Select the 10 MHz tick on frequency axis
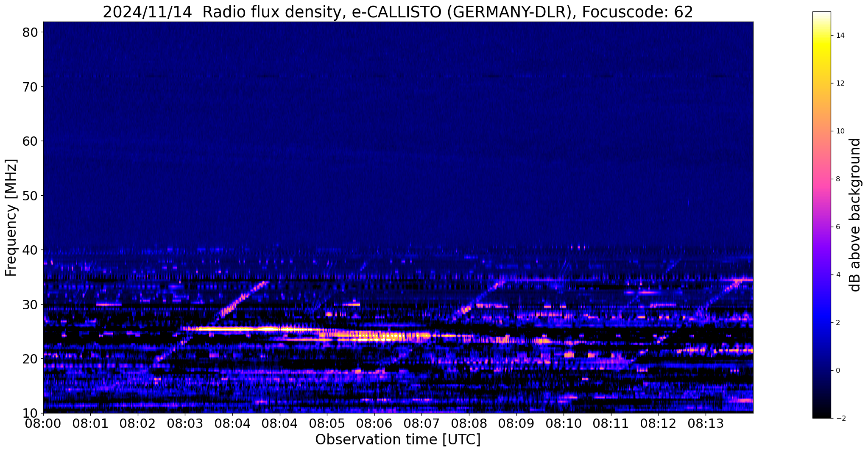The height and width of the screenshot is (452, 868). [x=30, y=413]
